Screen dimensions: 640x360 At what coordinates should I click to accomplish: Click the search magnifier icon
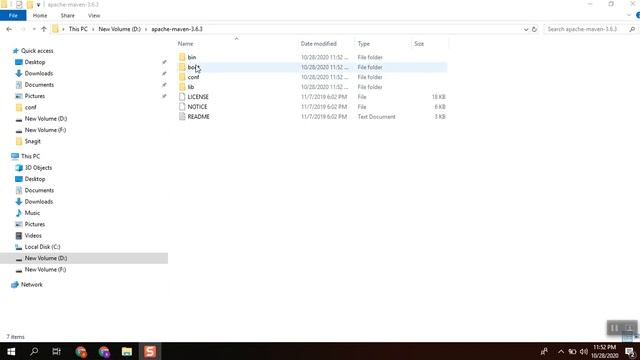[x=632, y=29]
